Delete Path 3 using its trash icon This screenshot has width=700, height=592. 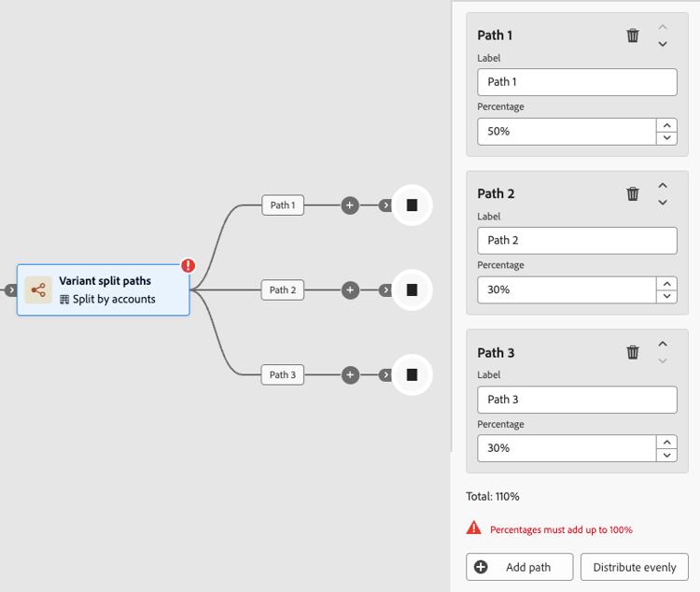(633, 352)
